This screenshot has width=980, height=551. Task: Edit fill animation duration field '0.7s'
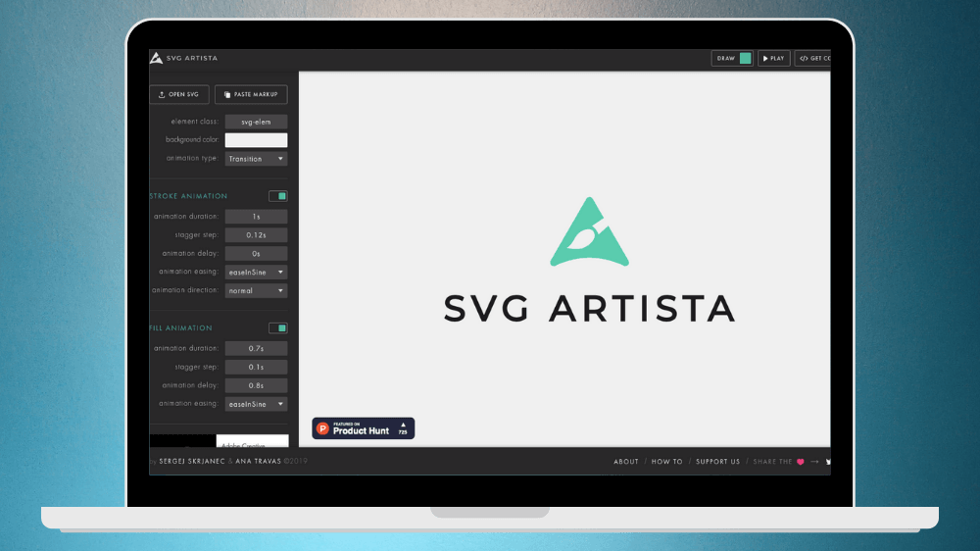256,348
